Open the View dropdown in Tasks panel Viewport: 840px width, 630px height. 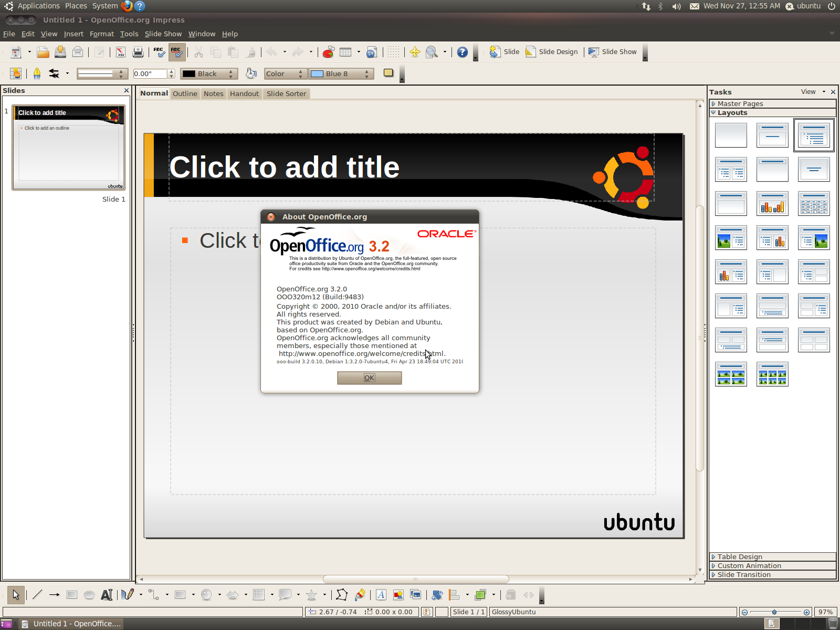(x=813, y=92)
